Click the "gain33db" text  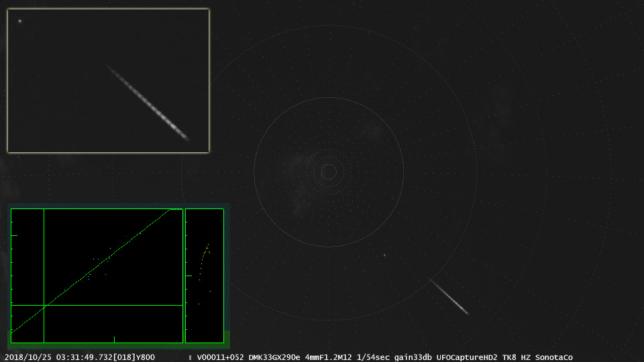[x=413, y=357]
